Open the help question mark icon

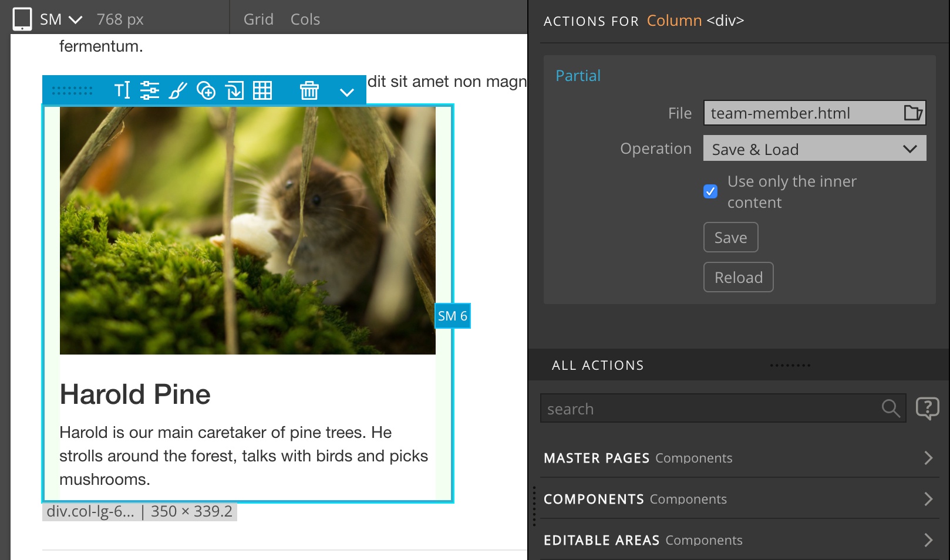tap(928, 408)
